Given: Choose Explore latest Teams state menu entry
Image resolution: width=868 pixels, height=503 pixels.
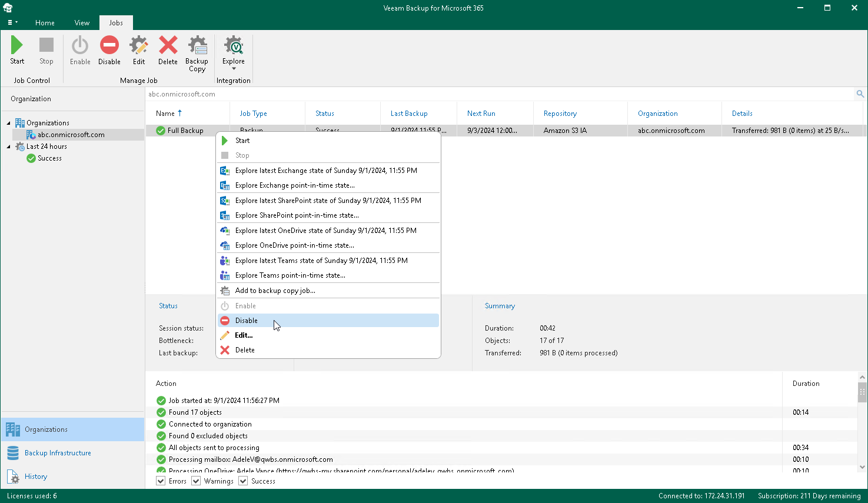Looking at the screenshot, I should [x=328, y=261].
